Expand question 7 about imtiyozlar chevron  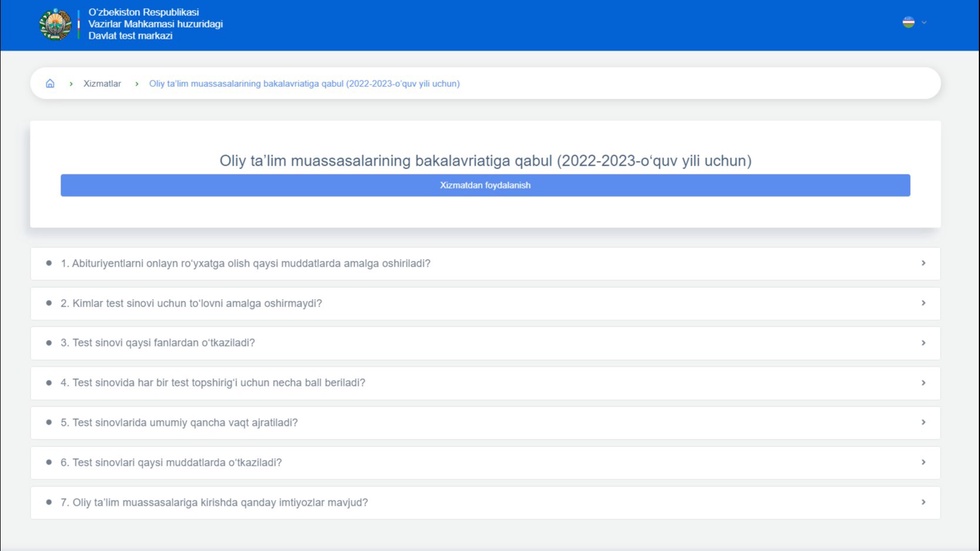point(923,502)
